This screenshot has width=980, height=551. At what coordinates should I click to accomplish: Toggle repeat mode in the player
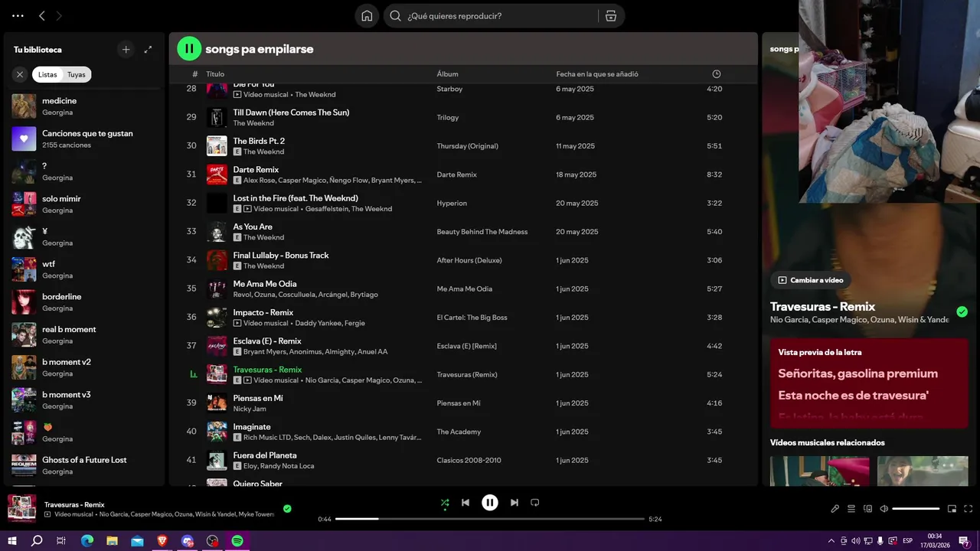pyautogui.click(x=535, y=503)
